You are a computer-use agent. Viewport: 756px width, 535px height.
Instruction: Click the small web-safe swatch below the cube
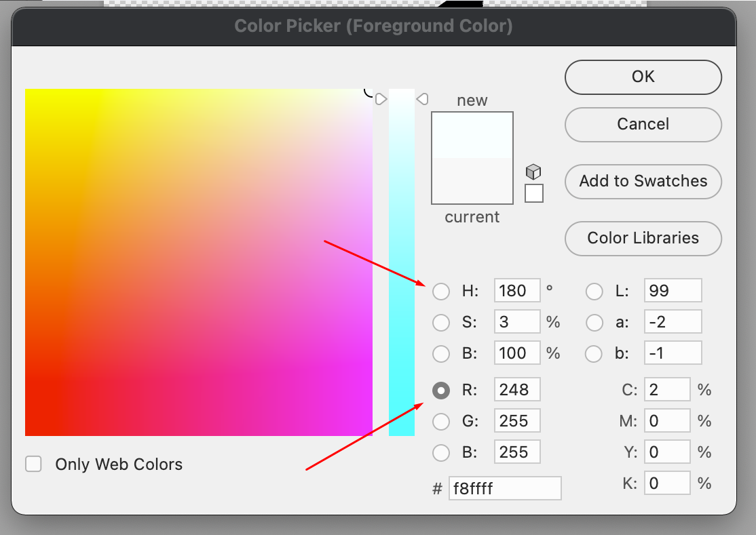tap(534, 193)
